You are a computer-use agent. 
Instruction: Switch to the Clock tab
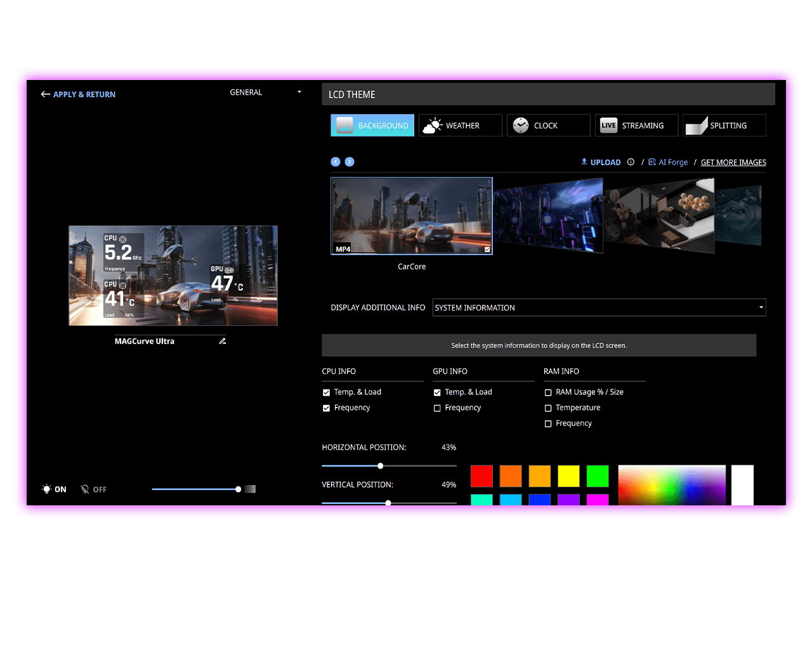click(x=548, y=125)
